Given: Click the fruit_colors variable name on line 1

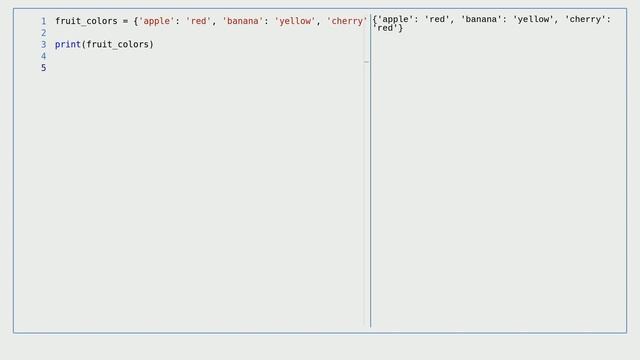Looking at the screenshot, I should (x=86, y=21).
